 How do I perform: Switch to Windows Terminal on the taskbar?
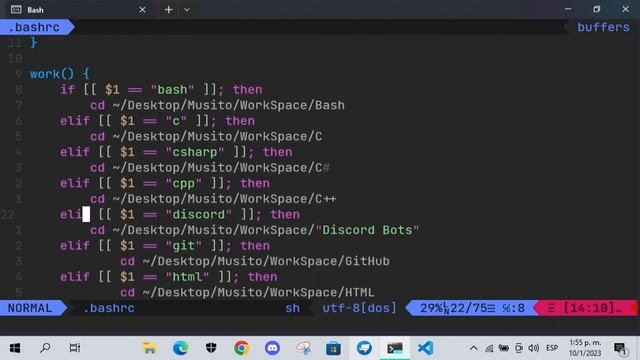click(x=395, y=348)
